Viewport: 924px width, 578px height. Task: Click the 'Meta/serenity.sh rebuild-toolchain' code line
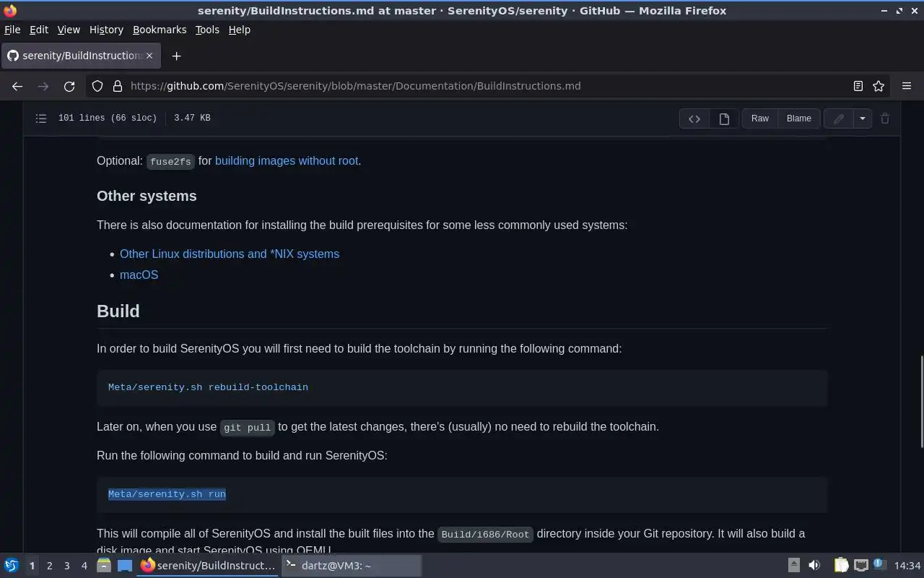(208, 387)
